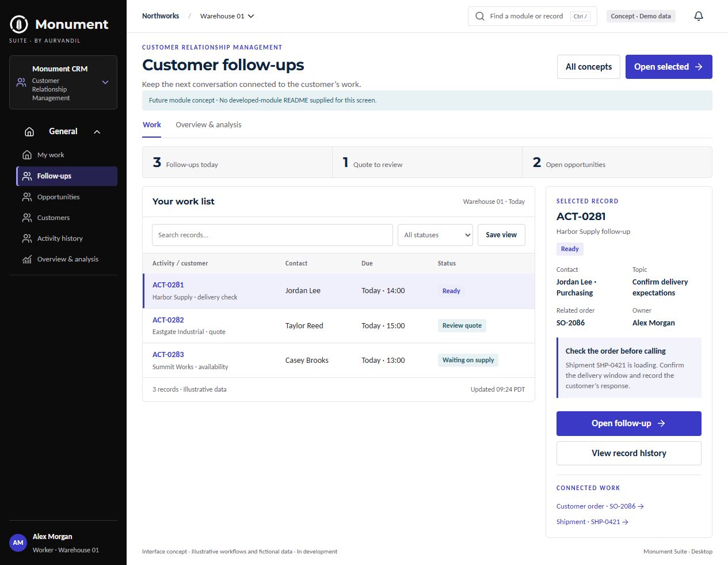Open Activity history in sidebar
This screenshot has width=728, height=565.
click(x=67, y=238)
